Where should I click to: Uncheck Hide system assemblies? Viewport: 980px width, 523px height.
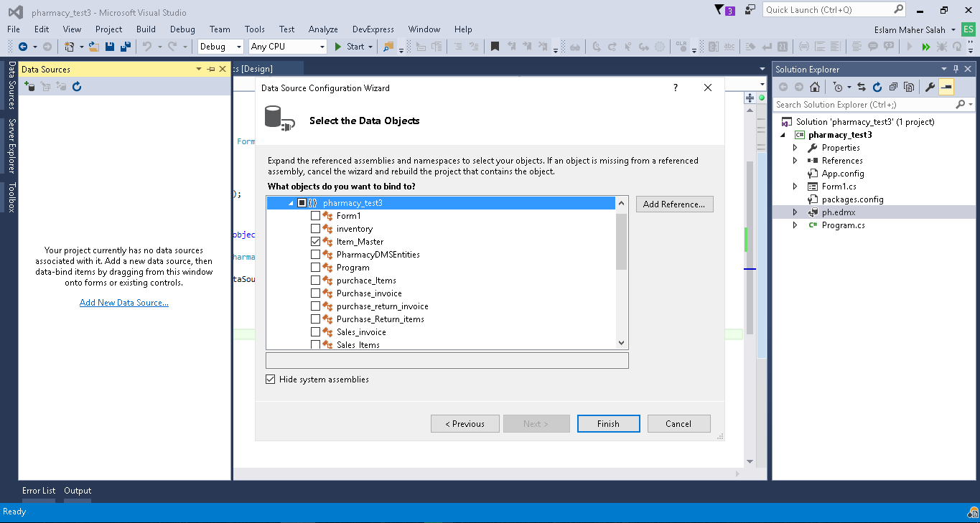pyautogui.click(x=271, y=380)
